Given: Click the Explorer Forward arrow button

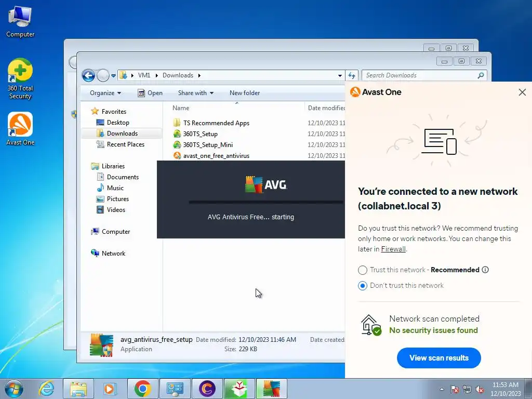Looking at the screenshot, I should pos(103,75).
